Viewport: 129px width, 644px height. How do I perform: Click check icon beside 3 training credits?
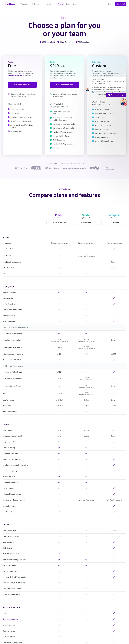9,113
